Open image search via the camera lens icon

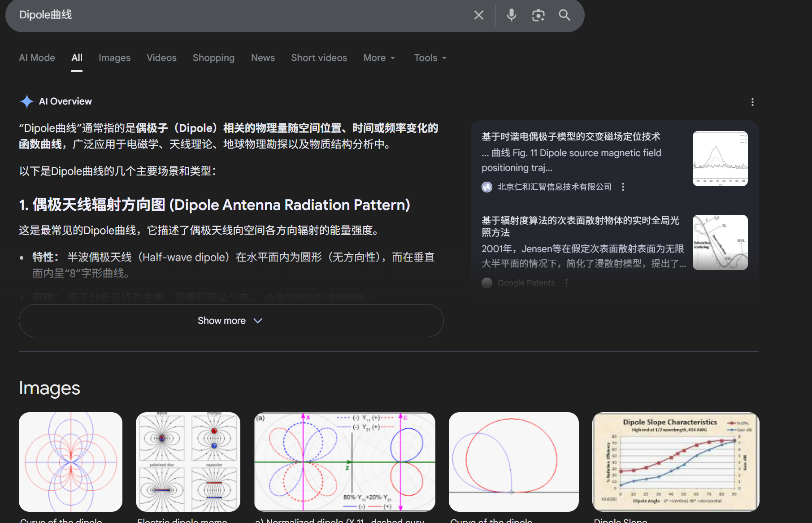(x=538, y=15)
